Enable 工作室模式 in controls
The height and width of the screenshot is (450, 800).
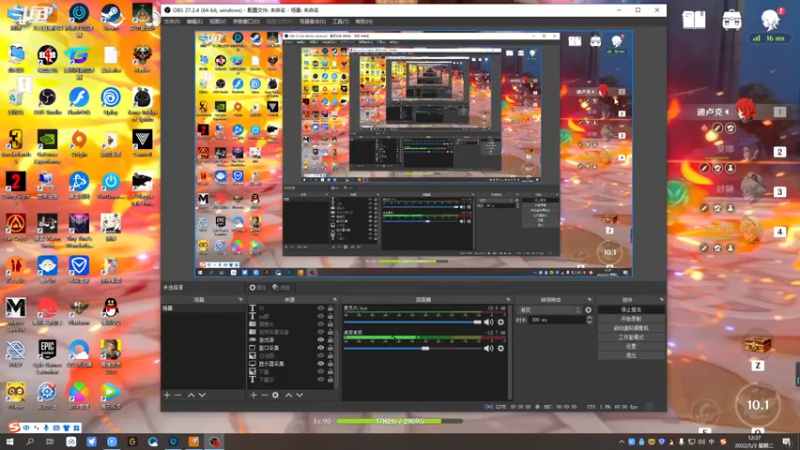pyautogui.click(x=631, y=337)
